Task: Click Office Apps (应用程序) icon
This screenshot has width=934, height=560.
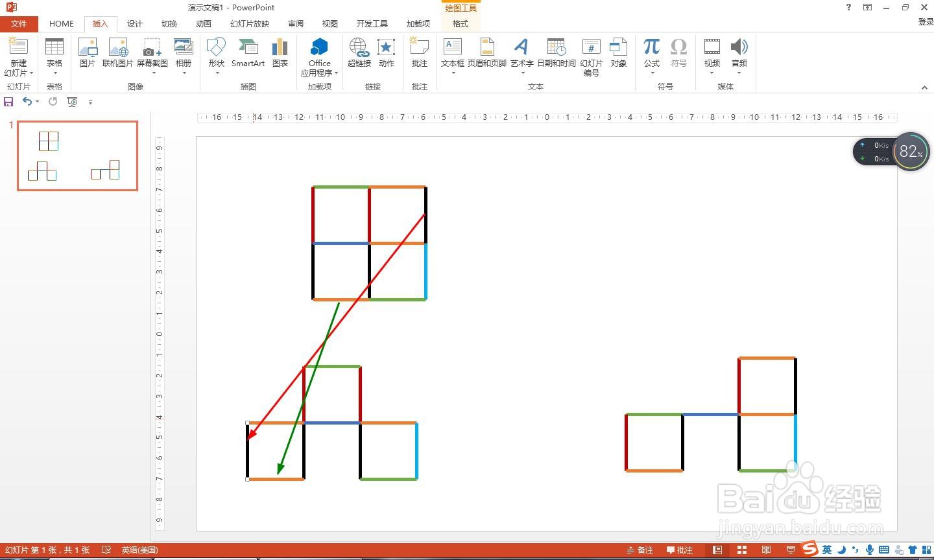Action: 319,47
